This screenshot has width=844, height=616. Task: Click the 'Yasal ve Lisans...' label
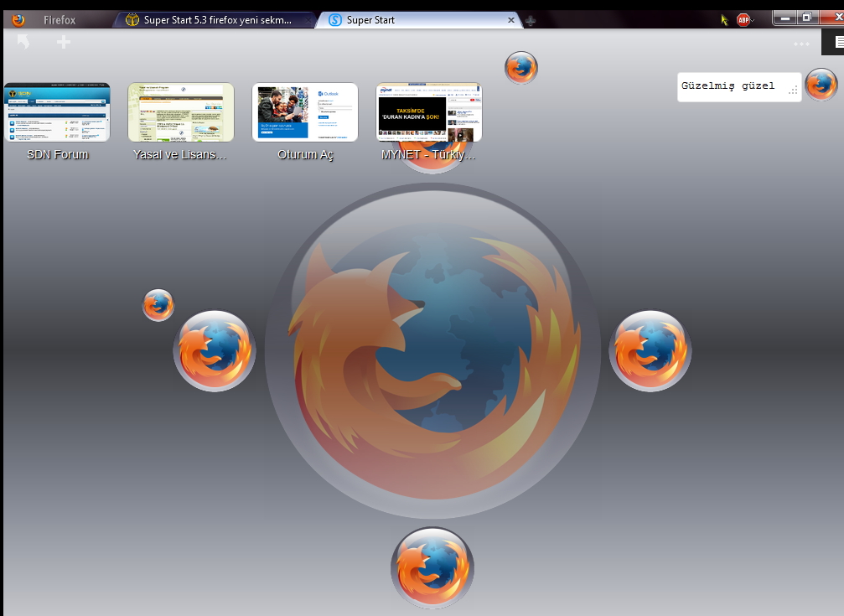[180, 154]
